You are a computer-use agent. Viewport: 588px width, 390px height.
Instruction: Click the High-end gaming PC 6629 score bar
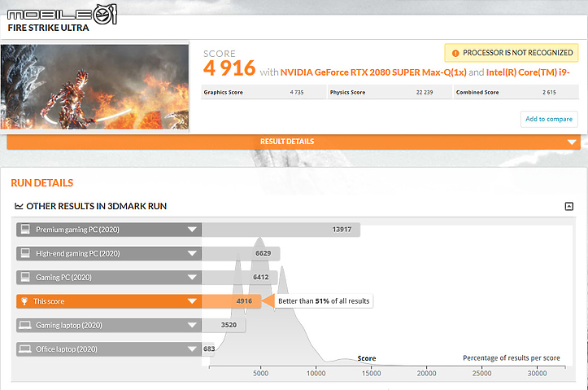point(241,253)
